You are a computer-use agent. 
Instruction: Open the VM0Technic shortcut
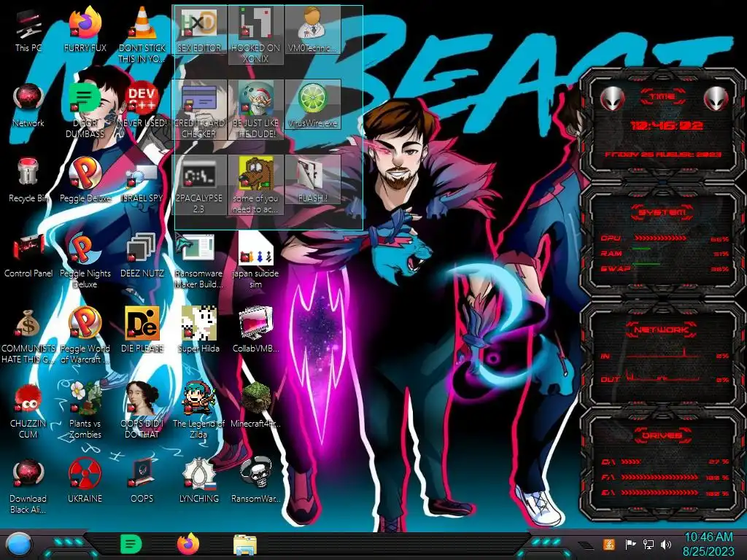(312, 29)
